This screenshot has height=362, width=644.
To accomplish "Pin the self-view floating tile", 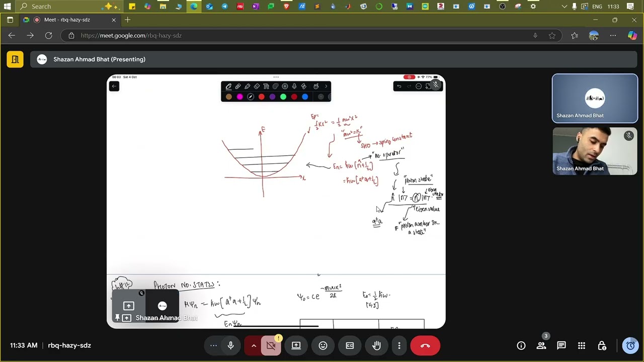I will coord(117,318).
